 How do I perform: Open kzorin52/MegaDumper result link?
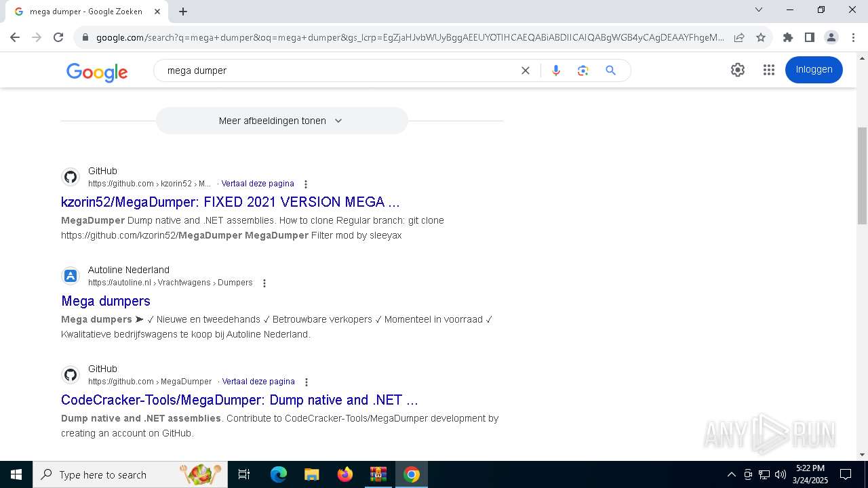tap(230, 202)
